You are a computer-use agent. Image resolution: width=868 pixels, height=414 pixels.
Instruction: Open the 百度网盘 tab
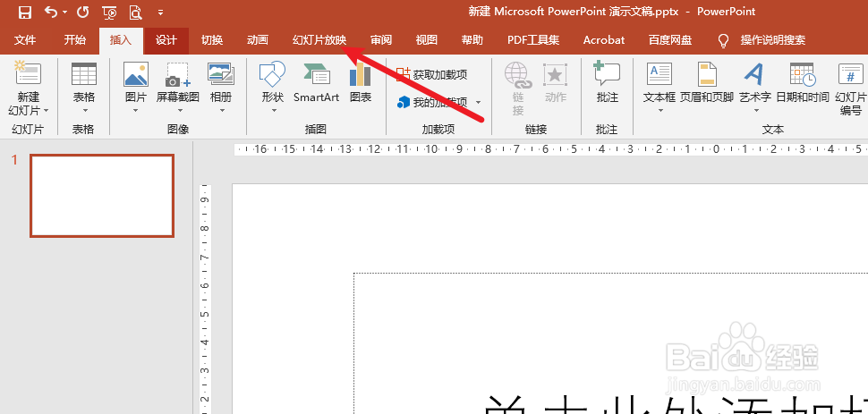tap(670, 40)
